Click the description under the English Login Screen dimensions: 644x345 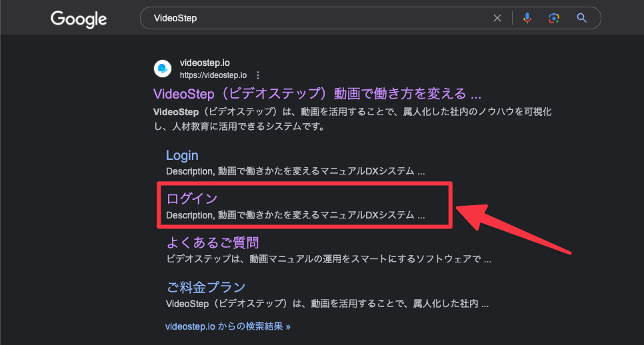pos(295,171)
